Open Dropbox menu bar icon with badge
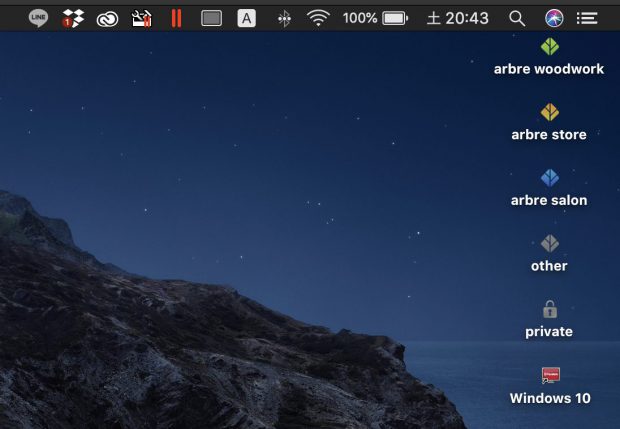This screenshot has width=620, height=429. (73, 18)
